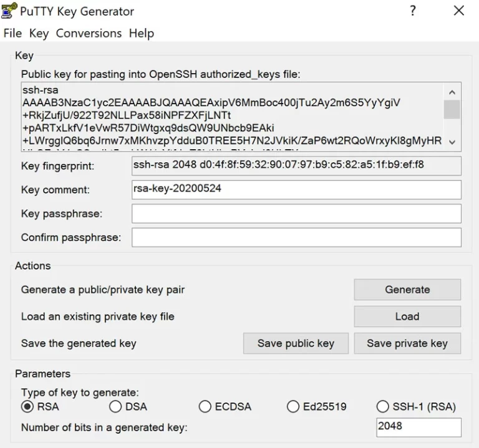Click the public key scrollbar thumb
This screenshot has width=479, height=448.
coord(452,109)
